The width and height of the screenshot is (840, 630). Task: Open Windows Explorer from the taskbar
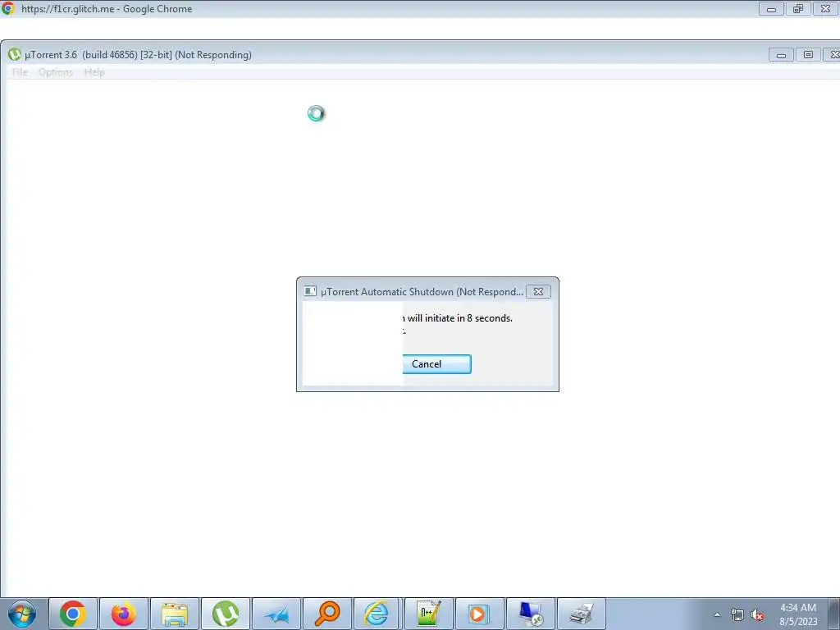(175, 614)
